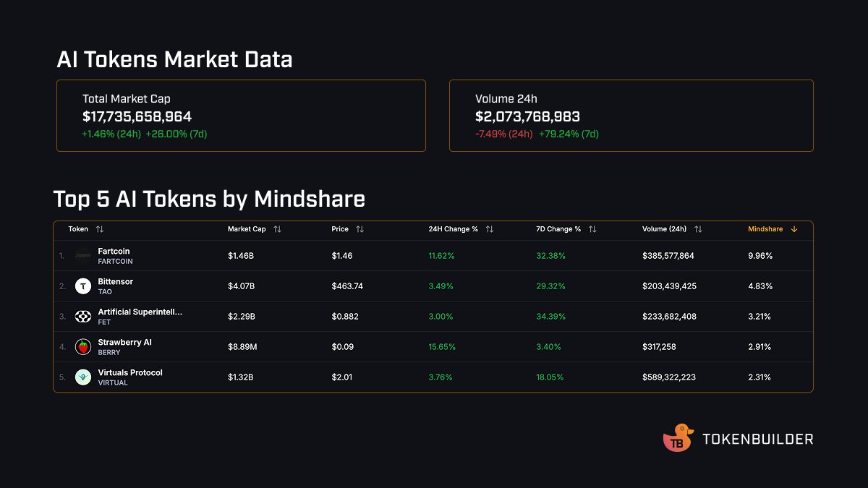The width and height of the screenshot is (868, 488).
Task: Select the Volume (24h) header label
Action: pos(664,229)
